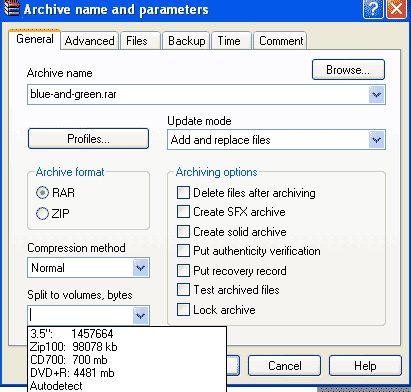This screenshot has width=411, height=392.
Task: Switch to the General tab
Action: pos(35,39)
